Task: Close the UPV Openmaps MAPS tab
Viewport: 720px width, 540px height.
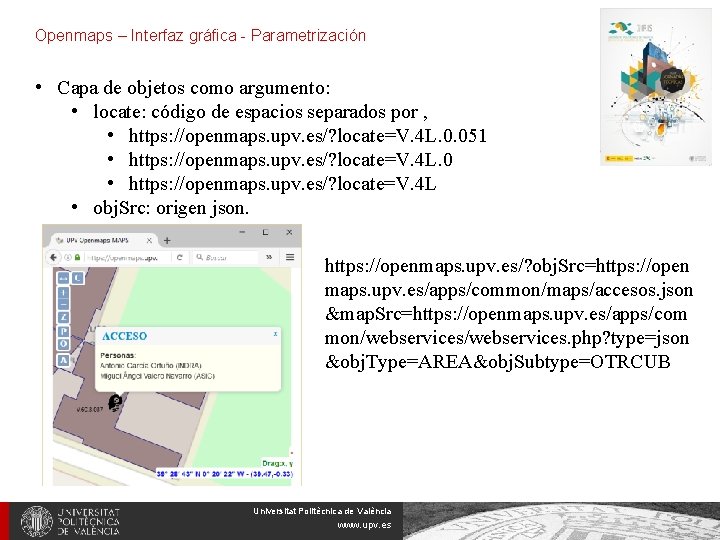Action: 149,240
